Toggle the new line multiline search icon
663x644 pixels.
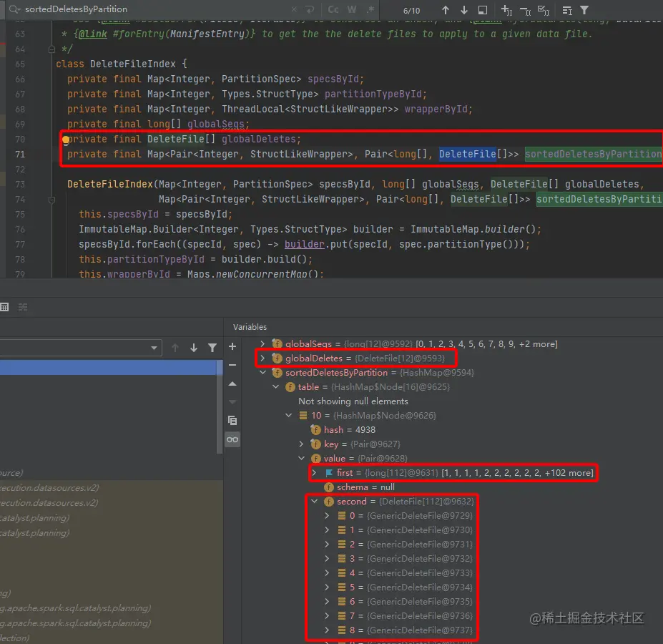point(310,9)
